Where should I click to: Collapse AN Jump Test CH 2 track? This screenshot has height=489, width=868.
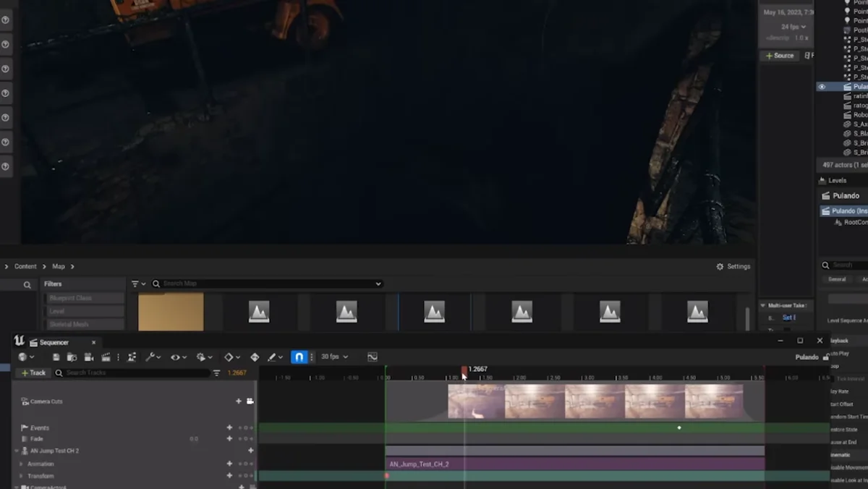[x=17, y=451]
